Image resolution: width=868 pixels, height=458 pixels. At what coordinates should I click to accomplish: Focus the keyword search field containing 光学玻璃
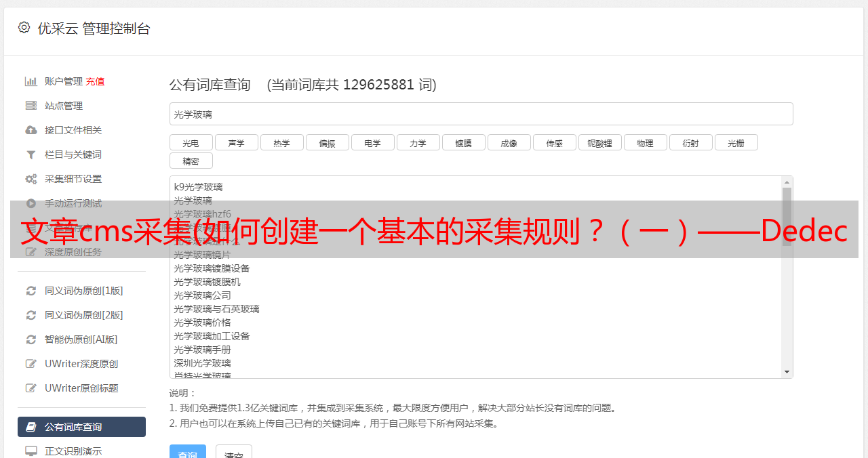(481, 114)
